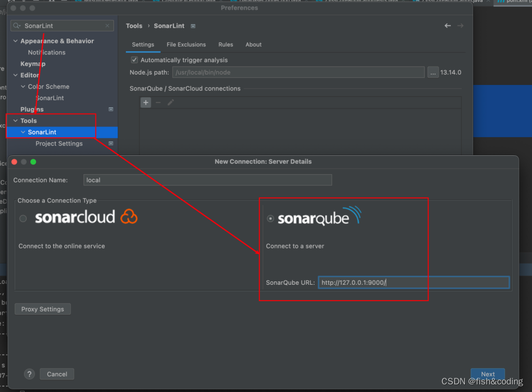
Task: Click the icon next to Project Settings row
Action: tap(111, 143)
